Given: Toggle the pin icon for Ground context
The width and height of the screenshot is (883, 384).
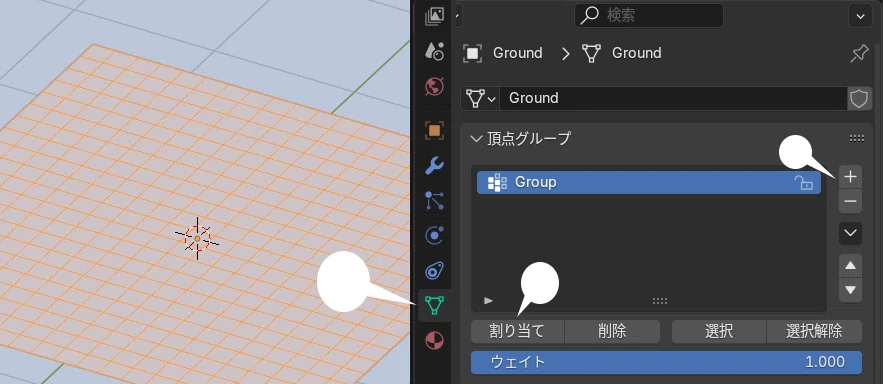Looking at the screenshot, I should click(859, 53).
